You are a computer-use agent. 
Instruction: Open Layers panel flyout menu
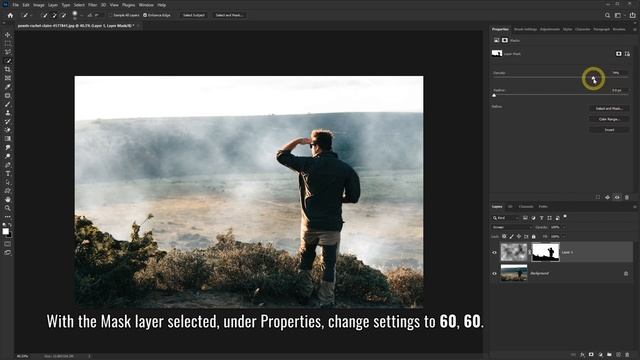(634, 207)
